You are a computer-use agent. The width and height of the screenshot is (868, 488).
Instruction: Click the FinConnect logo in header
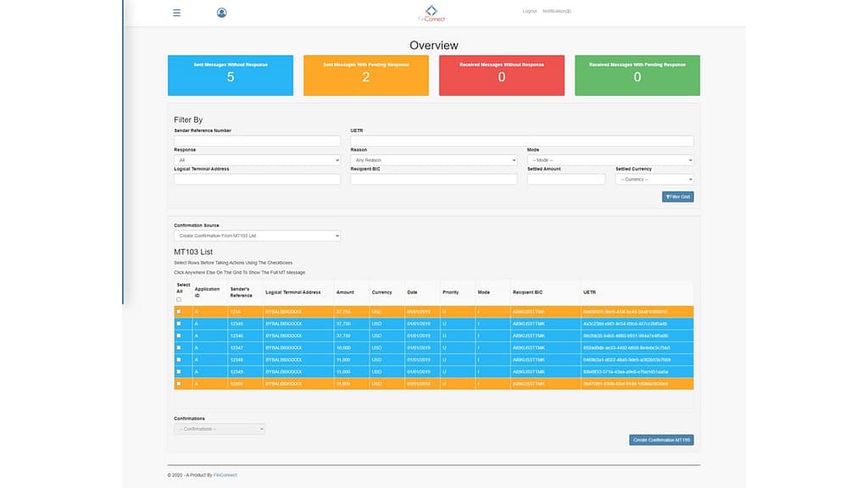point(431,14)
